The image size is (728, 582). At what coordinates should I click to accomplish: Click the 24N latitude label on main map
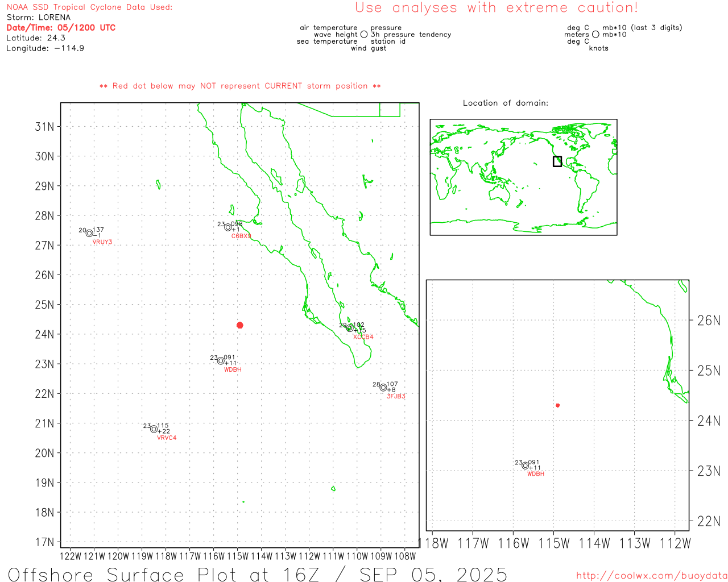click(45, 334)
